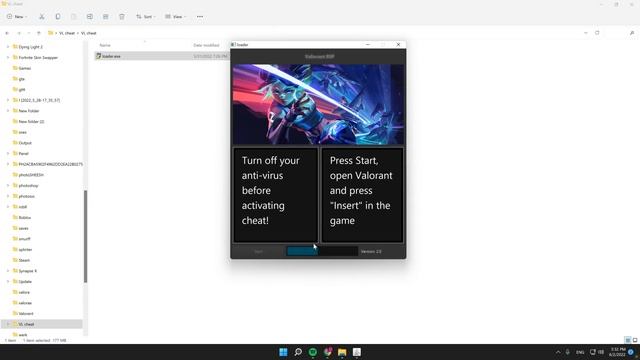Select the gta folder in sidebar
This screenshot has height=360, width=640.
point(21,79)
